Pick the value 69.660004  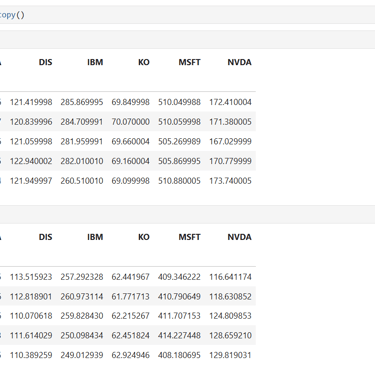130,141
